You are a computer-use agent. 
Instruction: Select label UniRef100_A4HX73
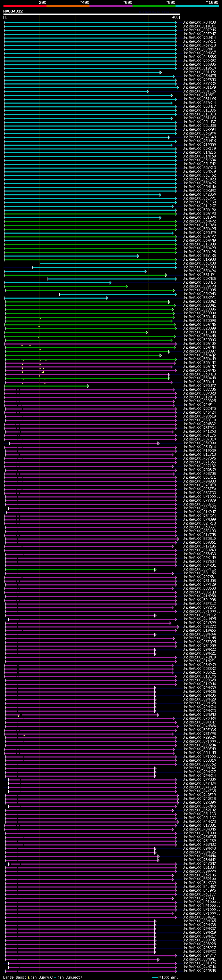tap(199, 822)
